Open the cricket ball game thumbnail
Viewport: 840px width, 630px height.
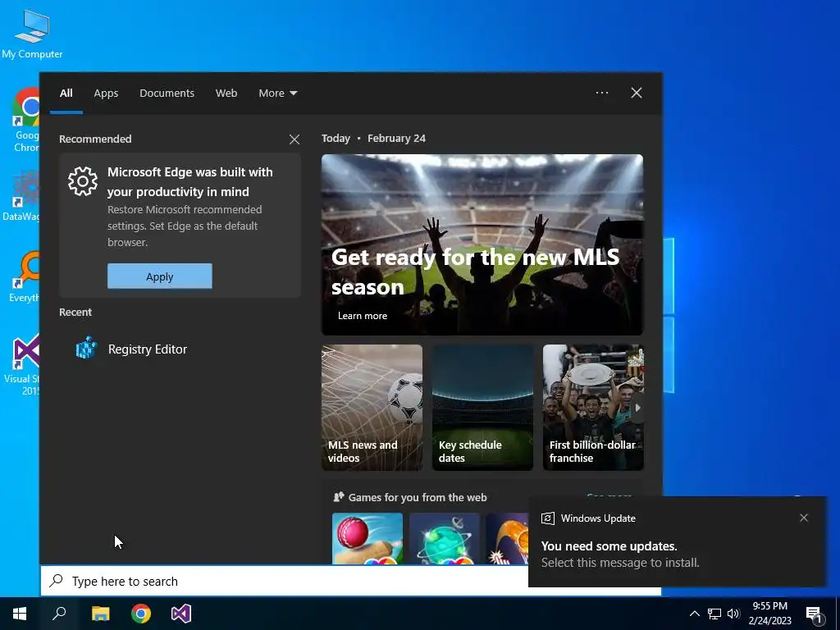coord(367,538)
